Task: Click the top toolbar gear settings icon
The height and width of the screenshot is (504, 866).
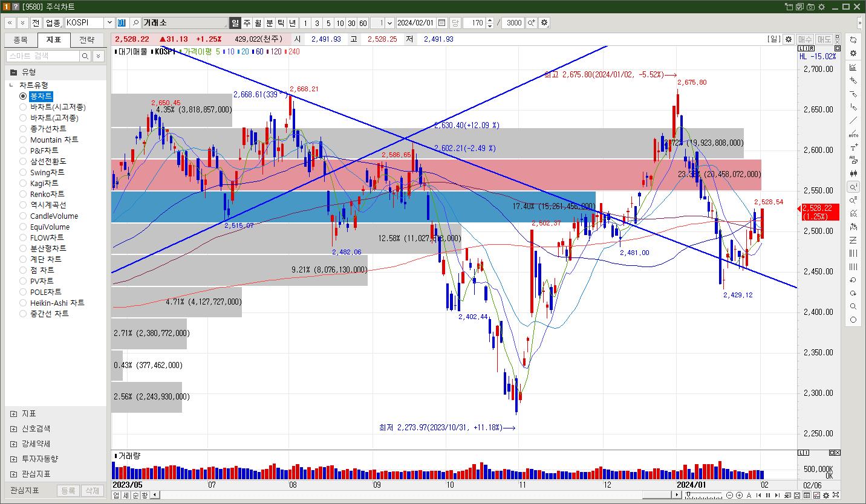Action: coord(544,23)
